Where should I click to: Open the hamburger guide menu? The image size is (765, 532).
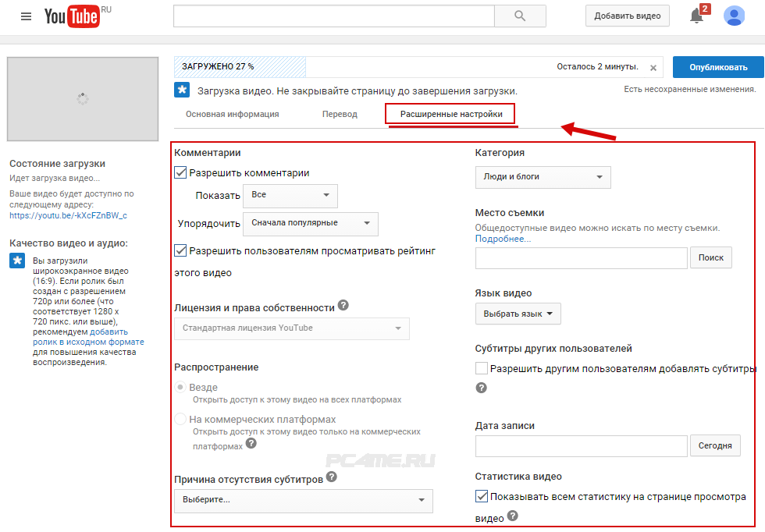[x=26, y=16]
